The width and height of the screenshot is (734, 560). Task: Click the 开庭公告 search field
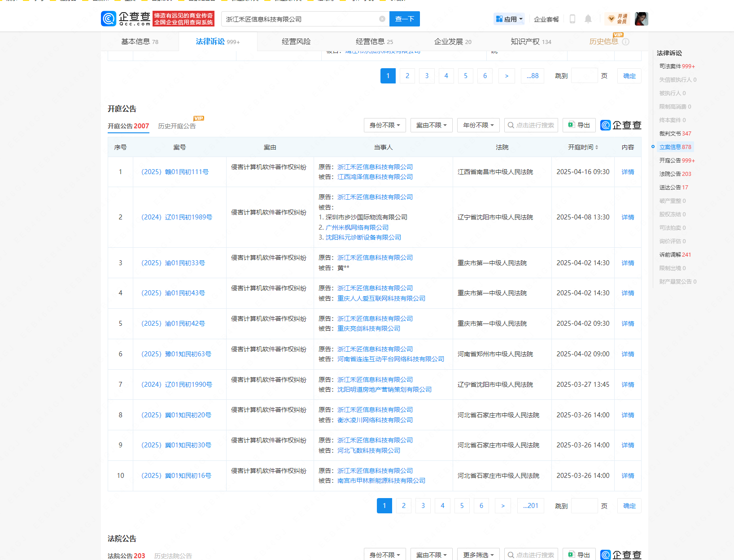[531, 125]
